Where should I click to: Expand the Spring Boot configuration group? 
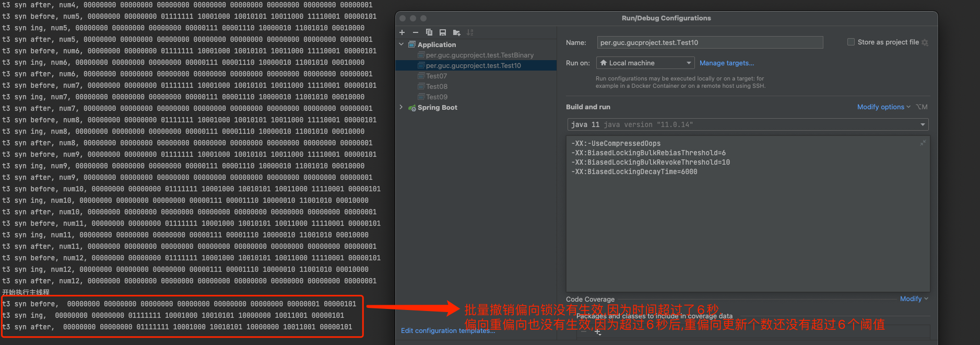pos(402,107)
